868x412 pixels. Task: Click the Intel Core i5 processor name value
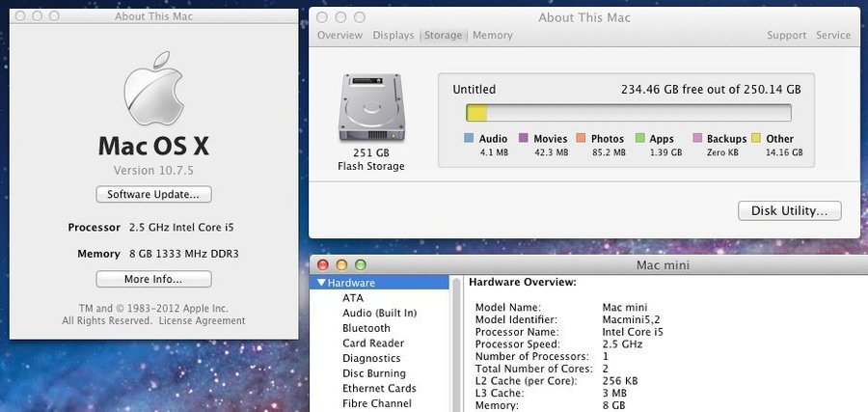tap(632, 332)
